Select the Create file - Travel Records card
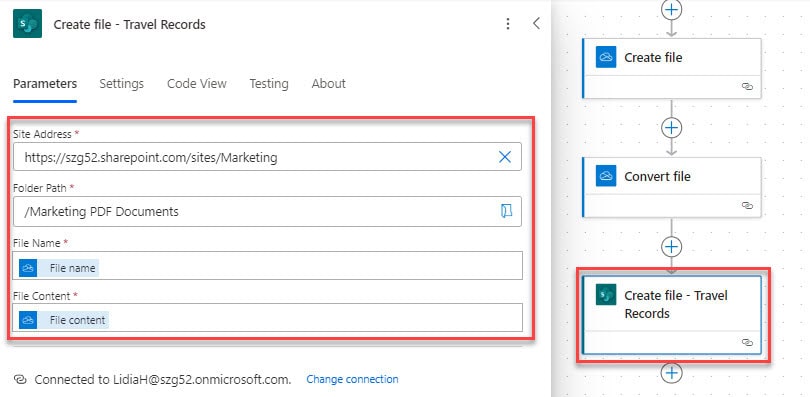 click(672, 315)
